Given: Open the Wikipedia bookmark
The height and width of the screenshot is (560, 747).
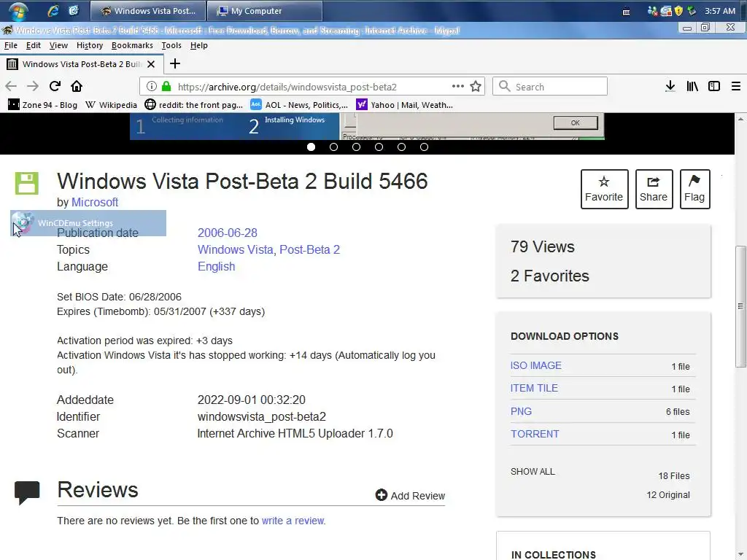Looking at the screenshot, I should (x=111, y=105).
